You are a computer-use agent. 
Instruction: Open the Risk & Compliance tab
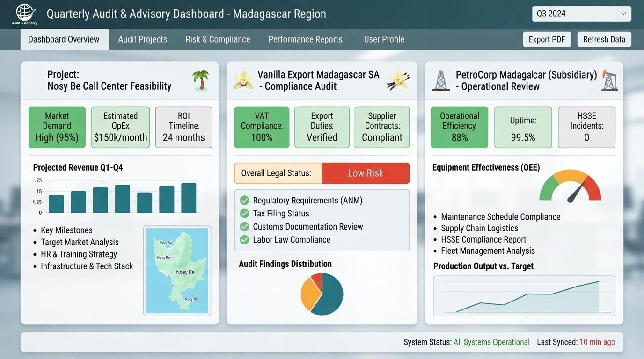(218, 39)
